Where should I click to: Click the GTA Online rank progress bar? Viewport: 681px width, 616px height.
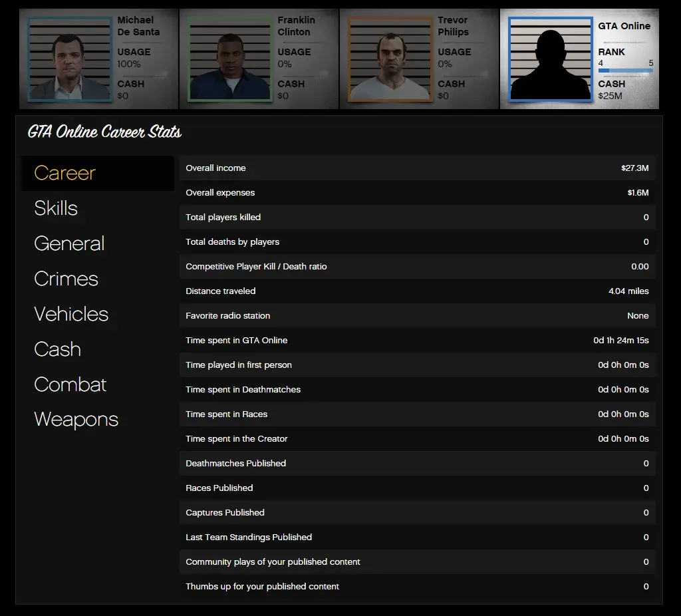click(625, 71)
